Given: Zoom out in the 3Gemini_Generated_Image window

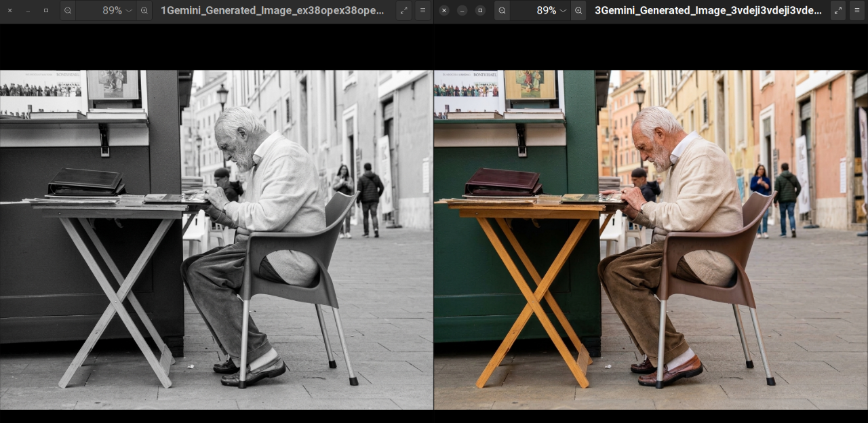Looking at the screenshot, I should [x=502, y=11].
